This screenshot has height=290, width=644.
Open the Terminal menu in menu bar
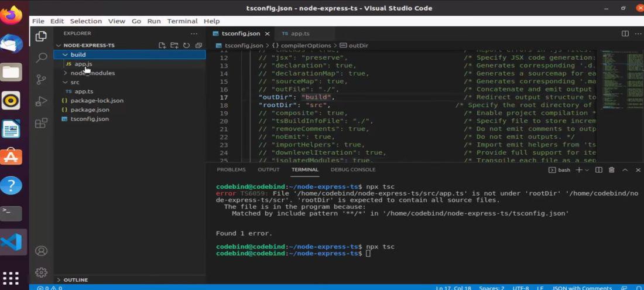[x=182, y=21]
